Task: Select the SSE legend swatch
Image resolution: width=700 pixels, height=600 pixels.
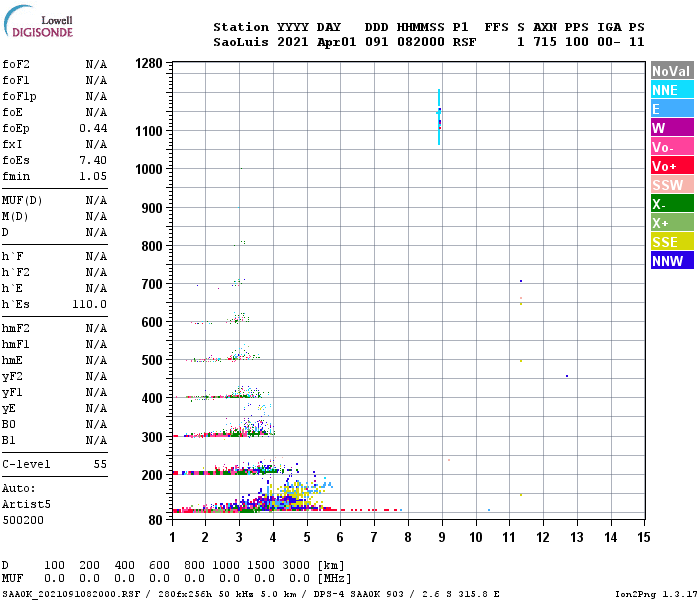Action: point(672,242)
